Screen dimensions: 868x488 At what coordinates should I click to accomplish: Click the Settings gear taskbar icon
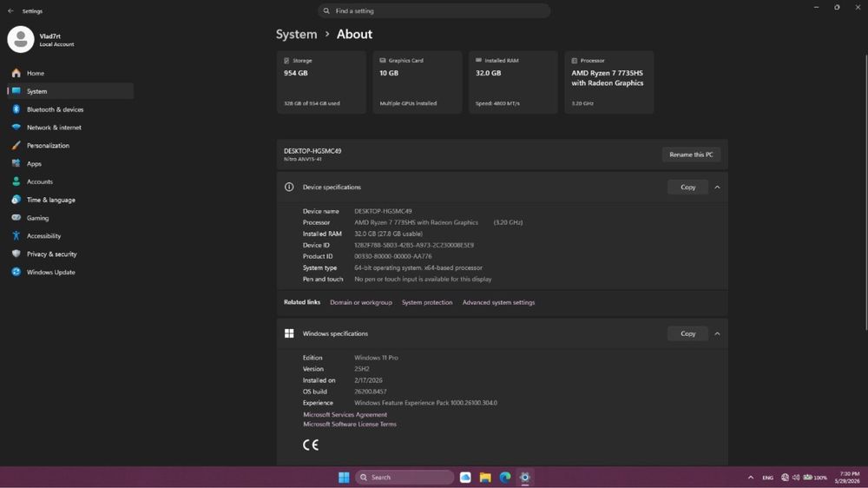click(525, 478)
